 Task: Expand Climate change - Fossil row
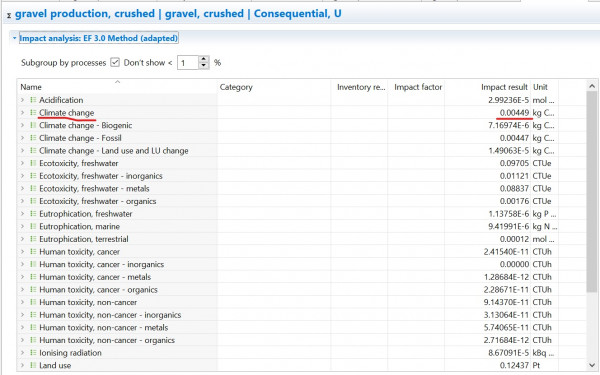point(22,138)
